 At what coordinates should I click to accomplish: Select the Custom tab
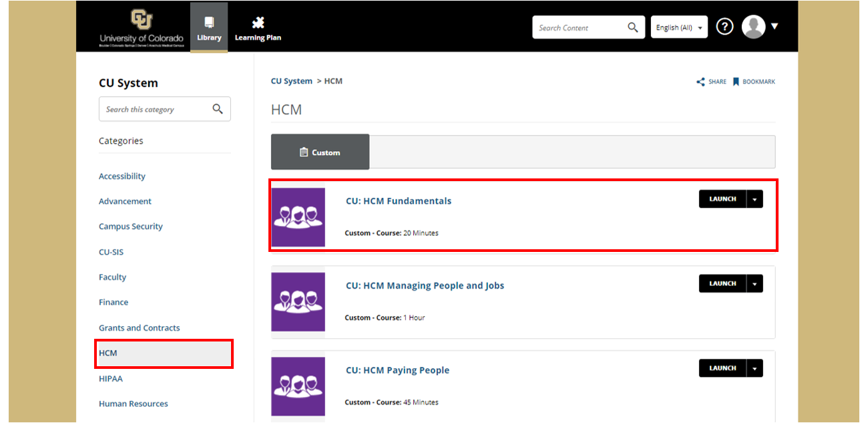click(x=320, y=152)
